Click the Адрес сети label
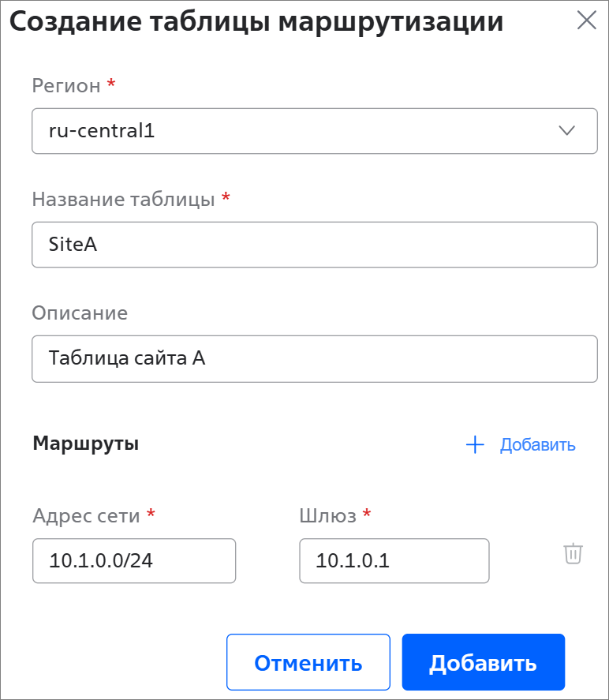Screen dimensions: 609x700 (87, 515)
